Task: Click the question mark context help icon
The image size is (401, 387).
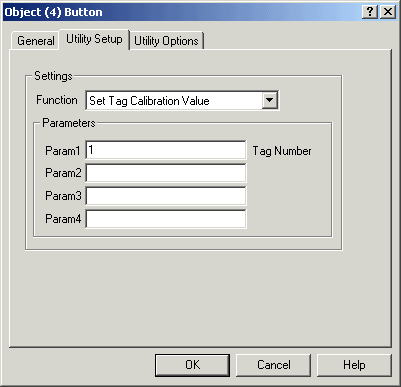Action: [x=370, y=12]
